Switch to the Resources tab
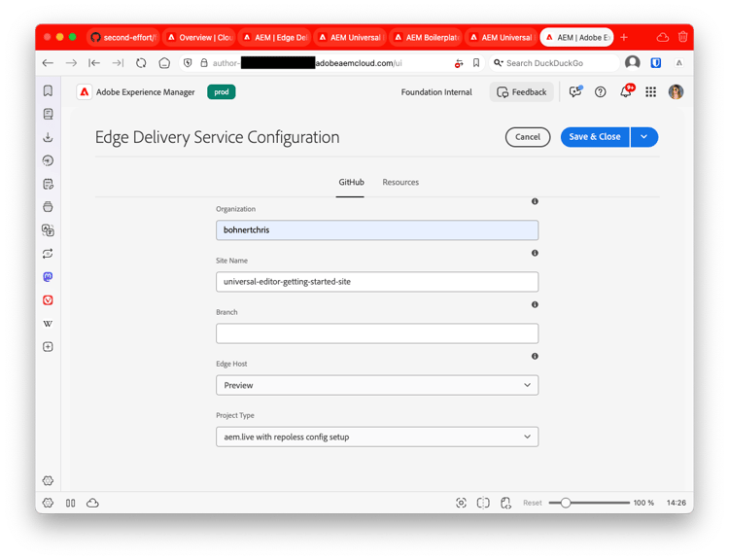Screen dimensions: 729x560 400,183
